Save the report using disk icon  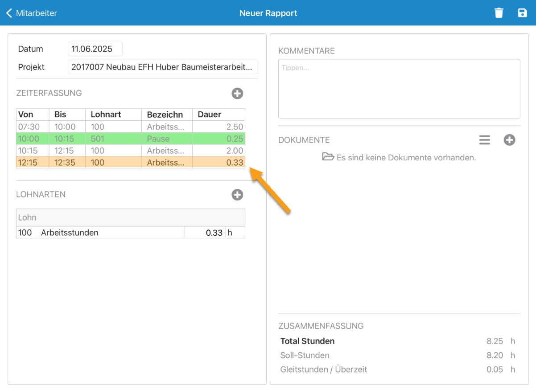tap(522, 13)
